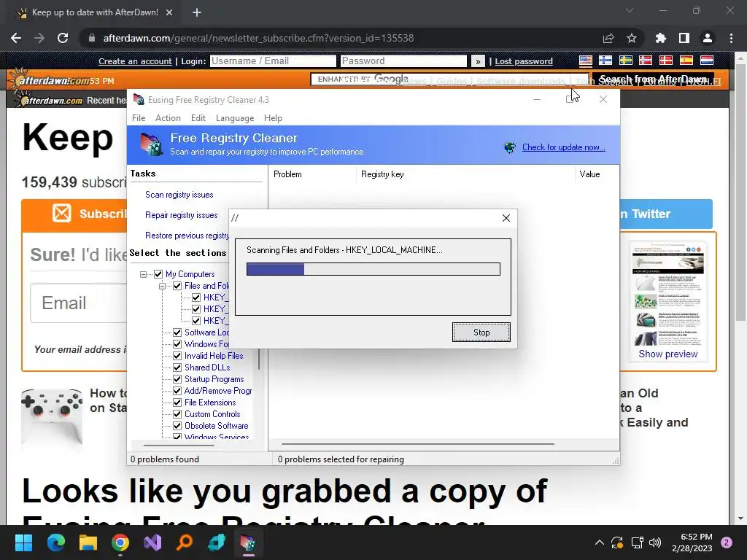747x560 pixels.
Task: Uncheck Obsolete Software checkbox
Action: point(177,426)
